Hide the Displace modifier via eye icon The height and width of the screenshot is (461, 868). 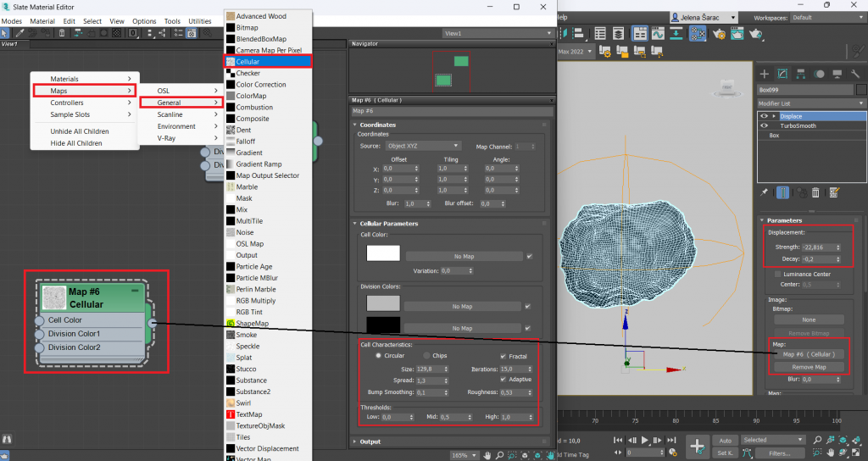pos(764,116)
